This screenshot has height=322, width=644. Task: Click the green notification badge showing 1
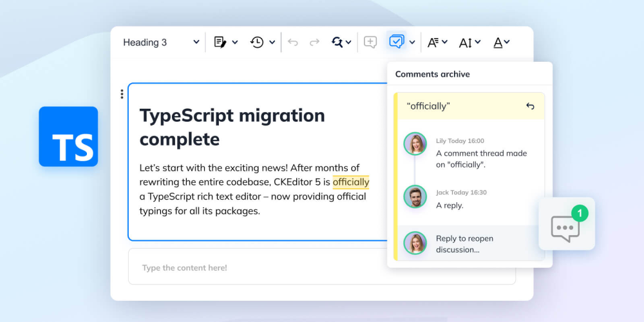point(580,213)
